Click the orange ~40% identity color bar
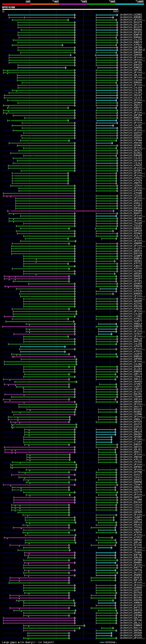This screenshot has height=644, width=146. (x=45, y=4)
